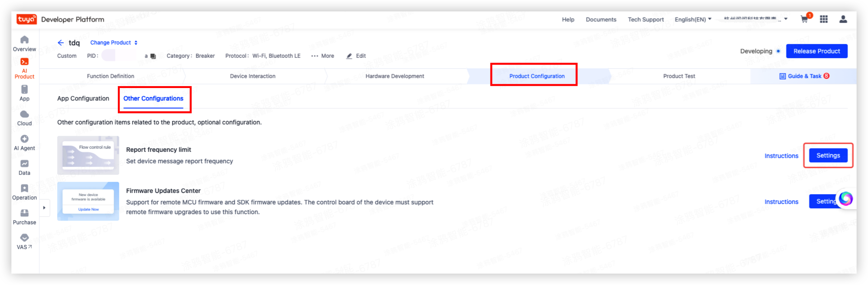Viewport: 868px width, 285px height.
Task: Open the Data sidebar section
Action: coord(24,168)
